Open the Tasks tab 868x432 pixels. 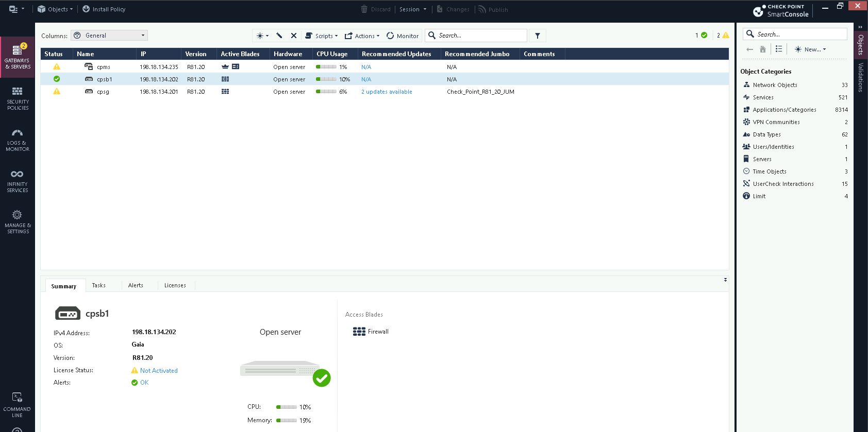pos(98,285)
